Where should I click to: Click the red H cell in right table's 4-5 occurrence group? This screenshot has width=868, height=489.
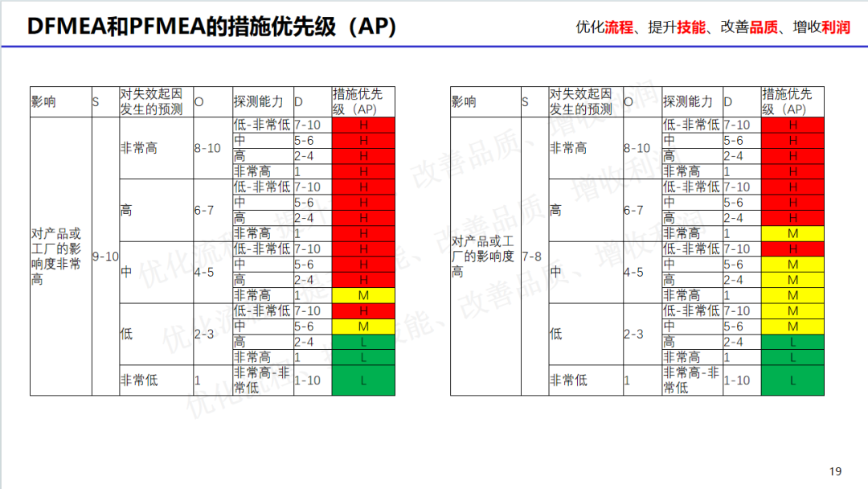pos(792,249)
